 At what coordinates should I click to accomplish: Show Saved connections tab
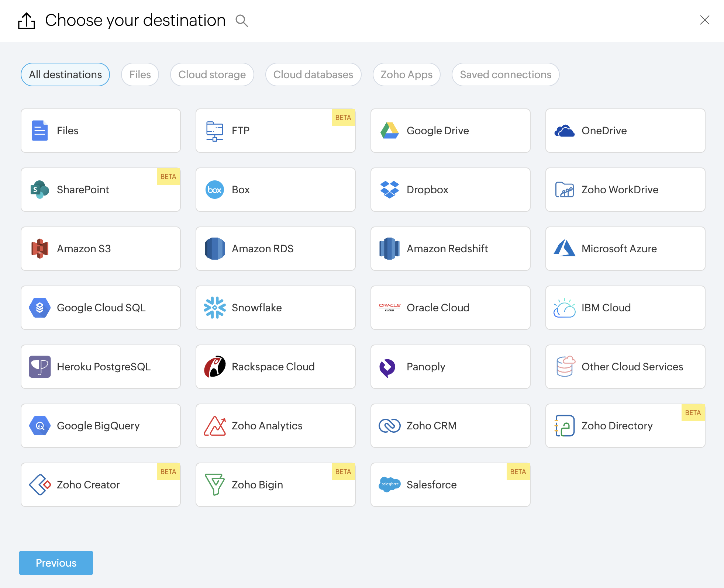click(x=505, y=75)
